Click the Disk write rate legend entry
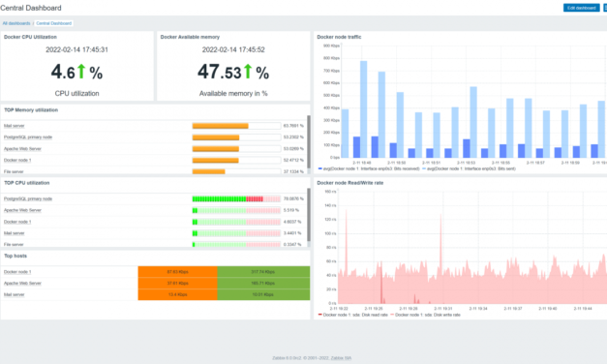The width and height of the screenshot is (607, 364). pos(425,315)
